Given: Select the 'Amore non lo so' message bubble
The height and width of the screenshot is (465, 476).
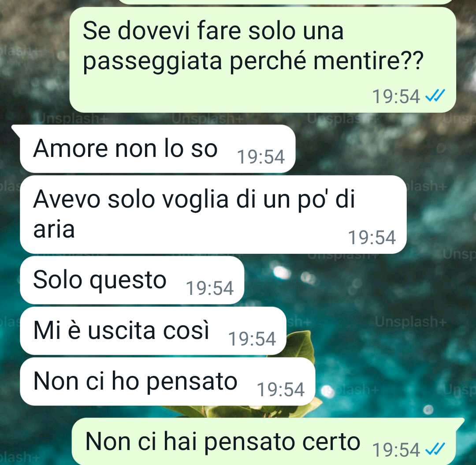Looking at the screenshot, I should pos(157,149).
